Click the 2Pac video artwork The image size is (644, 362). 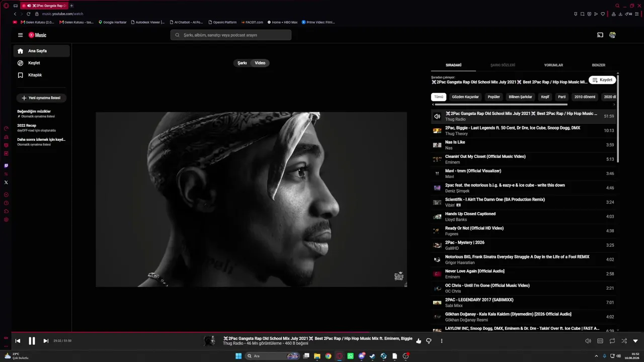pos(251,200)
